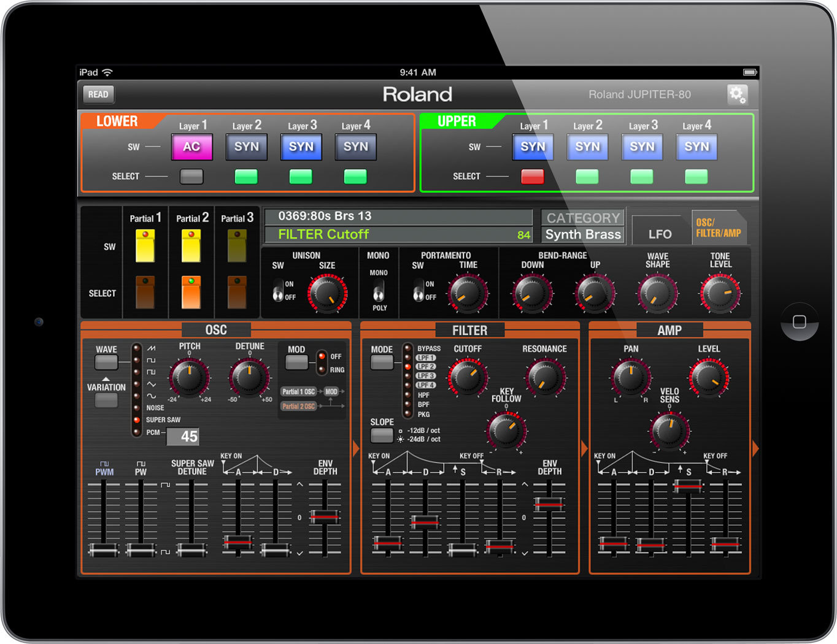Click the VELO SENS knob
837x644 pixels.
[x=669, y=431]
